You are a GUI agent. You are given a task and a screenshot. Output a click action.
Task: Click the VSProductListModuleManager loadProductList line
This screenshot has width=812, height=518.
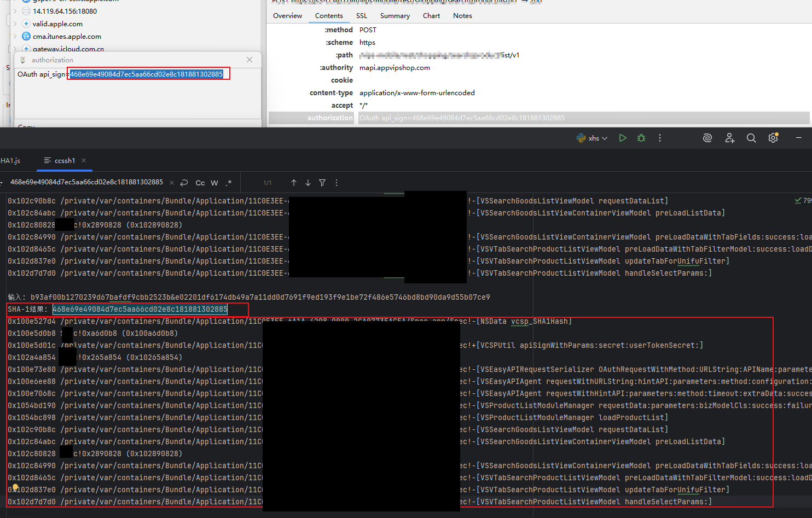338,417
